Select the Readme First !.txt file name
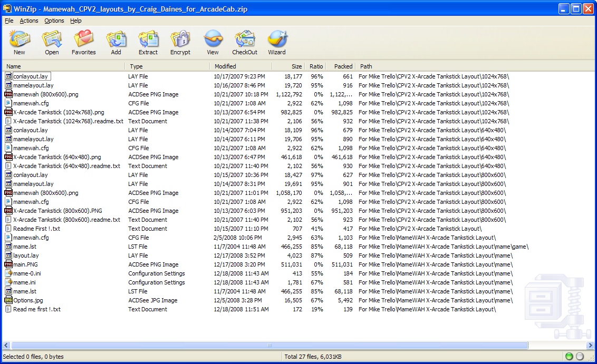The image size is (597, 364). tap(36, 229)
